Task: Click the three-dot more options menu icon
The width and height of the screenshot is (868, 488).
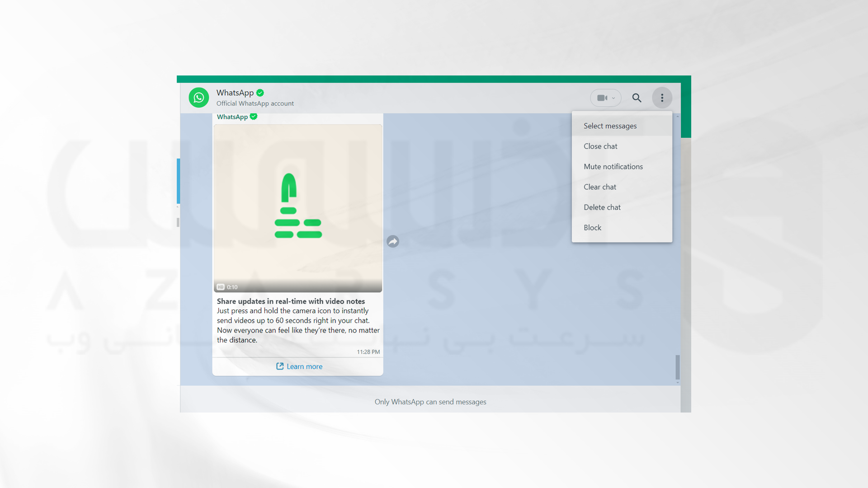Action: (x=662, y=98)
